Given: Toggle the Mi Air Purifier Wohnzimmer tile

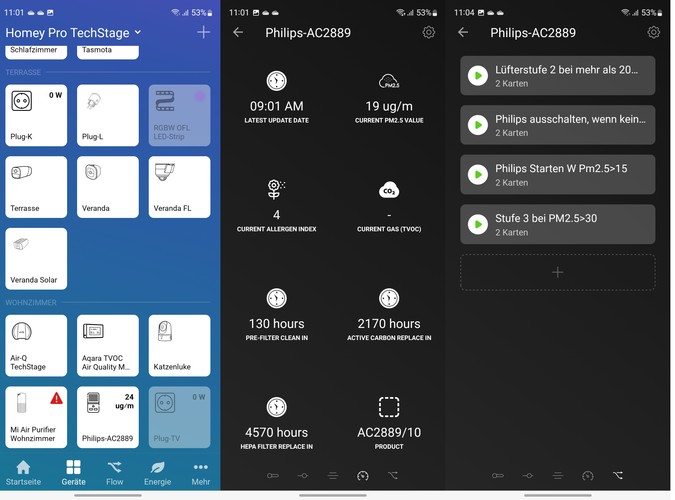Looking at the screenshot, I should click(x=36, y=417).
